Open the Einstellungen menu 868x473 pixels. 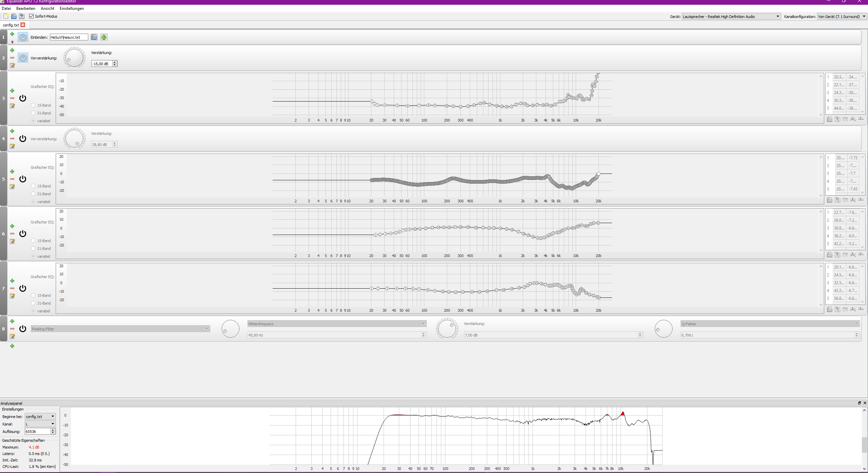pos(72,8)
